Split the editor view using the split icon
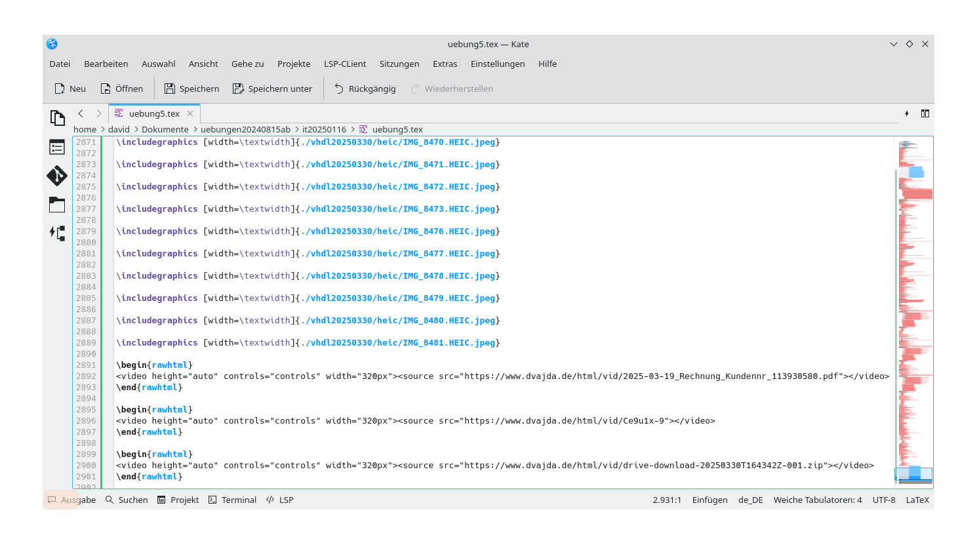The height and width of the screenshot is (560, 977). coord(925,113)
